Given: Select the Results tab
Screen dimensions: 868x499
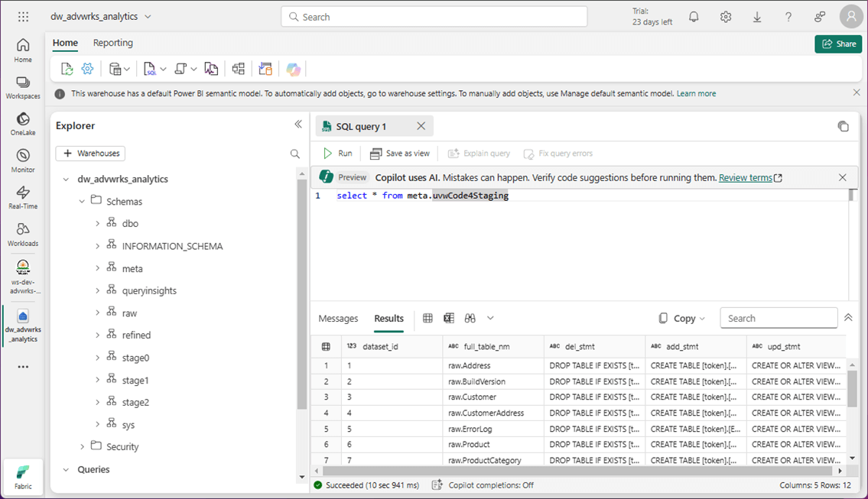Looking at the screenshot, I should [389, 319].
